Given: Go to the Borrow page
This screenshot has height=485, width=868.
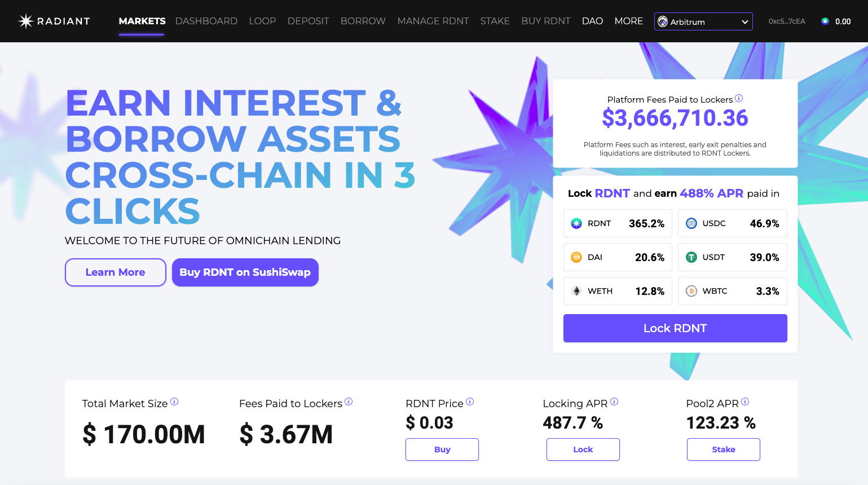Looking at the screenshot, I should 363,21.
